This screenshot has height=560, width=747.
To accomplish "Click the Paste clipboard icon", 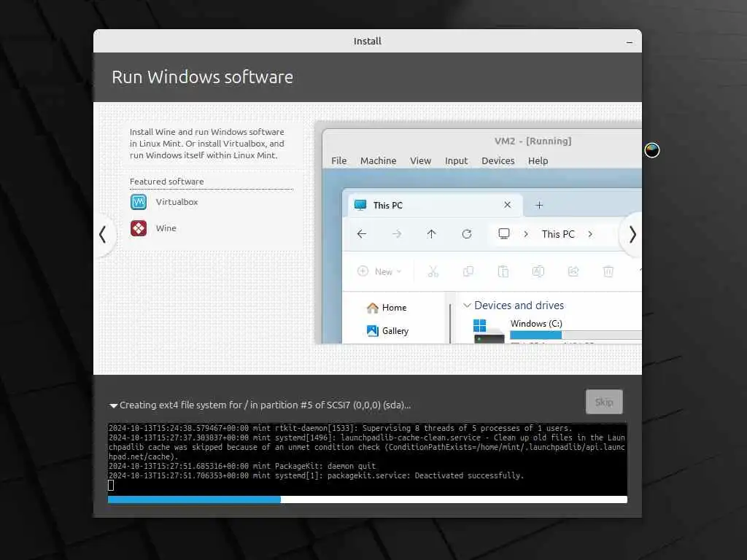I will coord(503,271).
